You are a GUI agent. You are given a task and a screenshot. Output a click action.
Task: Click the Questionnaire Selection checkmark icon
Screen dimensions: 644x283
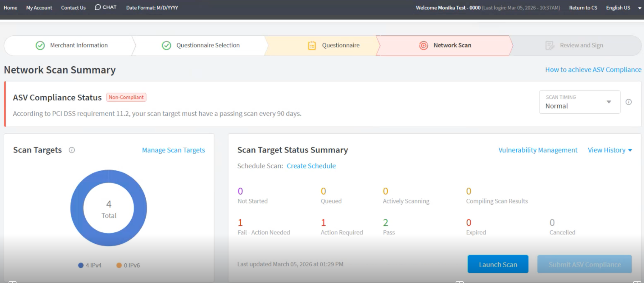[166, 46]
